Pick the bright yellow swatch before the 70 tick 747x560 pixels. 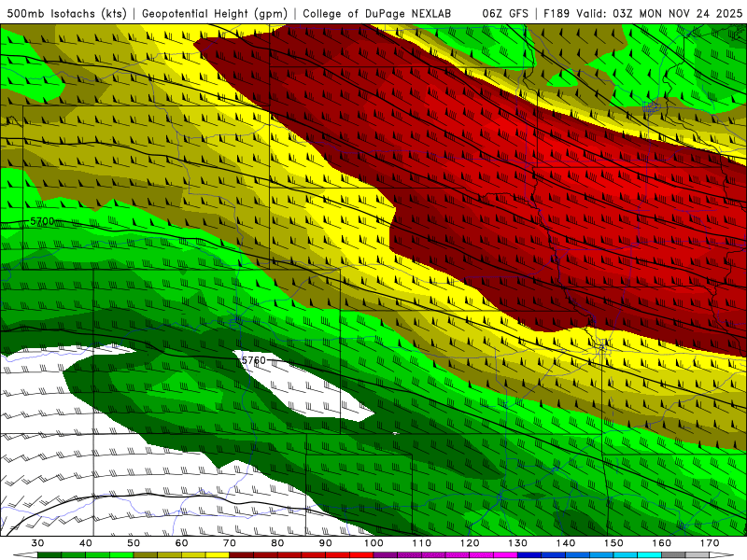click(218, 555)
